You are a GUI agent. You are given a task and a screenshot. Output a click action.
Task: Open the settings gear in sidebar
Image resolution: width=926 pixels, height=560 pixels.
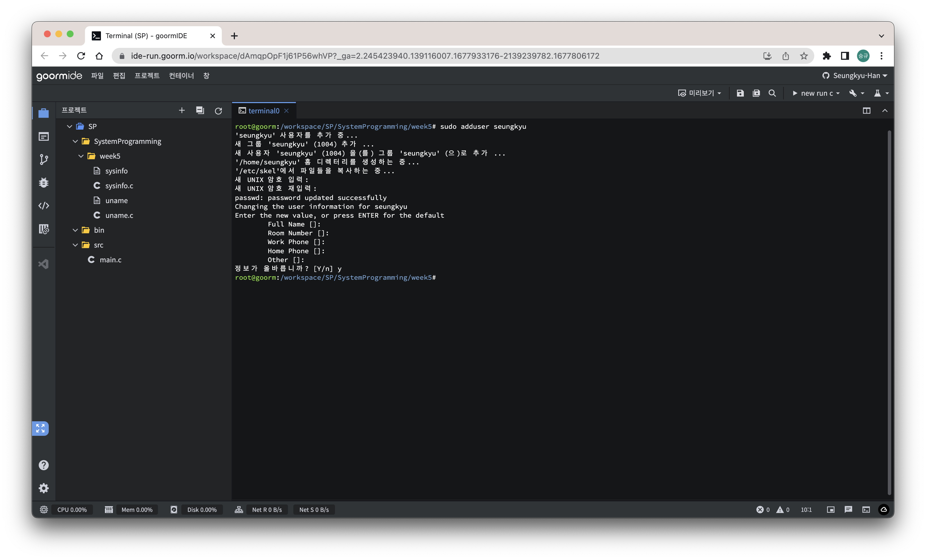pyautogui.click(x=44, y=488)
